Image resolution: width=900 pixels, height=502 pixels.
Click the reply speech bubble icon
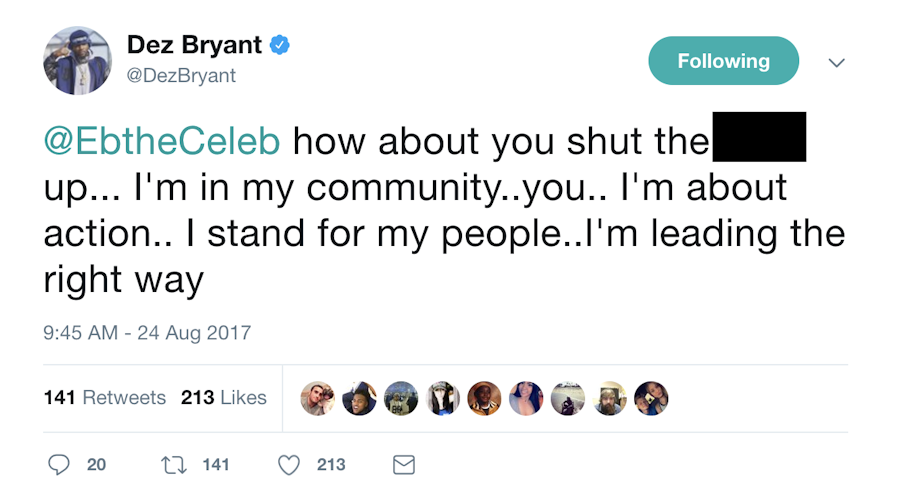59,464
